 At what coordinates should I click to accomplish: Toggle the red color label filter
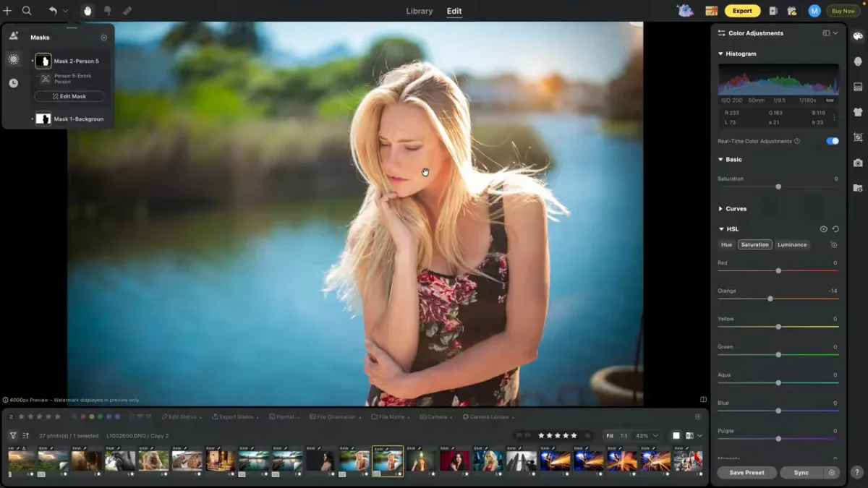pyautogui.click(x=82, y=416)
